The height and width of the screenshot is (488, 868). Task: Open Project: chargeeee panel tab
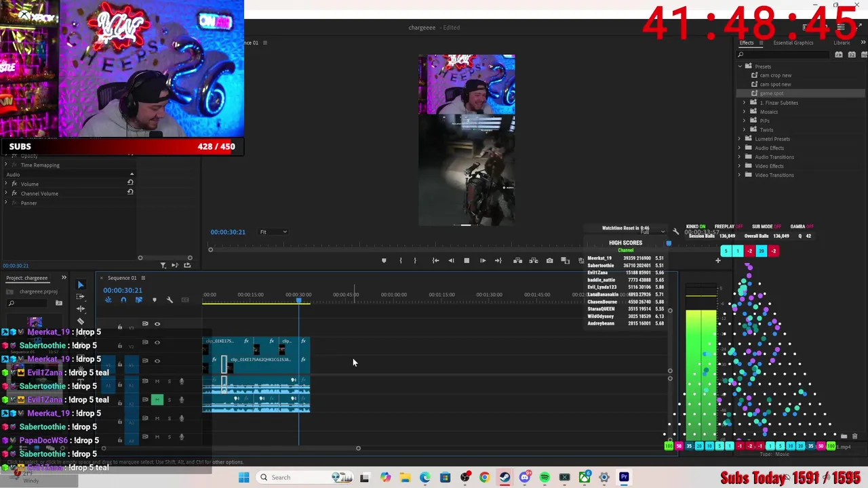[27, 278]
